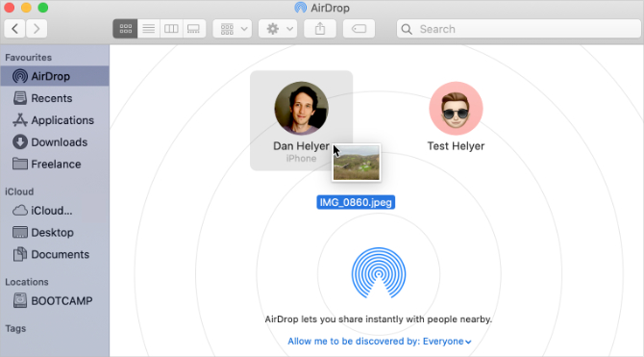Switch to list view
The width and height of the screenshot is (644, 357).
(x=149, y=29)
